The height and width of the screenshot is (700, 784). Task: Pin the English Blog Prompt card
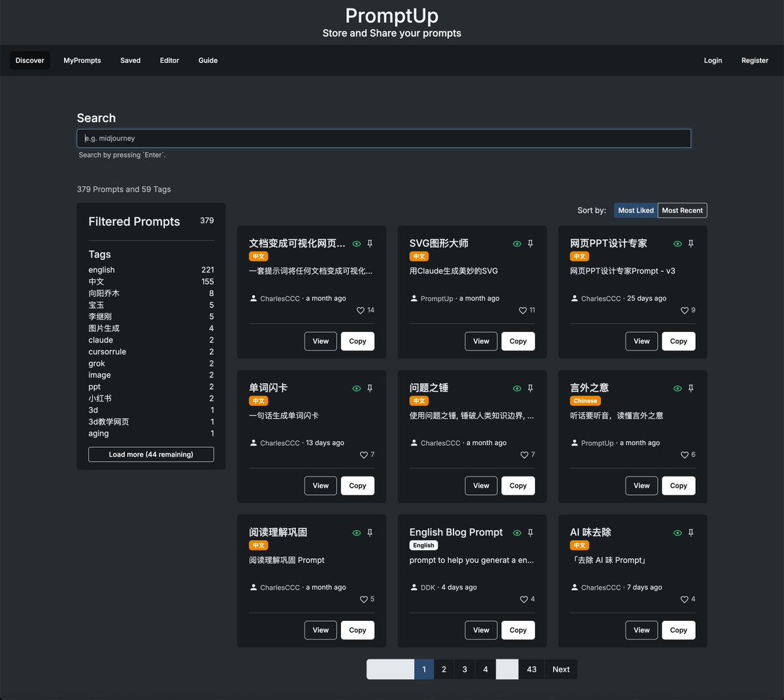coord(531,533)
